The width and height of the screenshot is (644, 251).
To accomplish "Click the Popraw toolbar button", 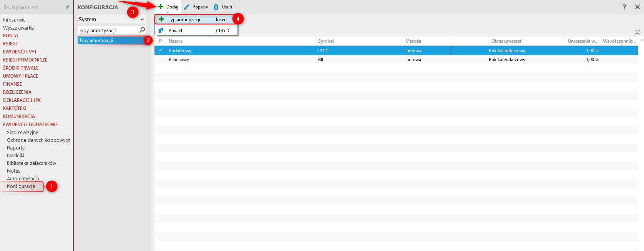I will [x=196, y=7].
